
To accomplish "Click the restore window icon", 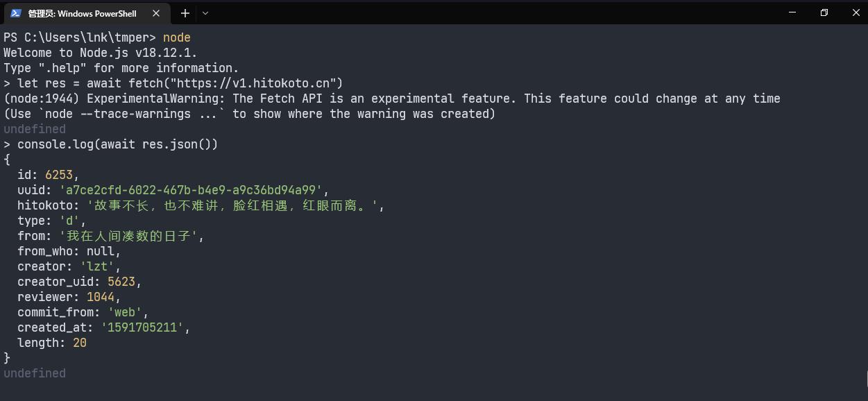I will pos(824,12).
